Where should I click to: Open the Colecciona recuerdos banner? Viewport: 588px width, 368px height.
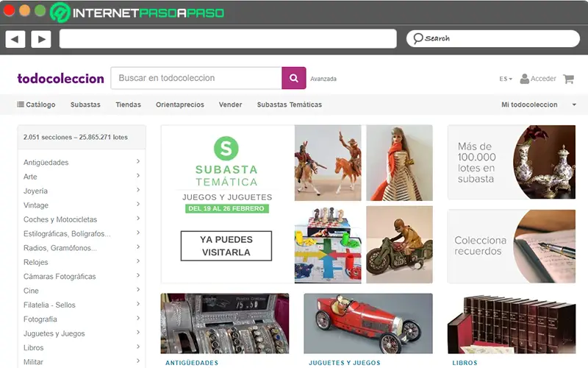(512, 247)
